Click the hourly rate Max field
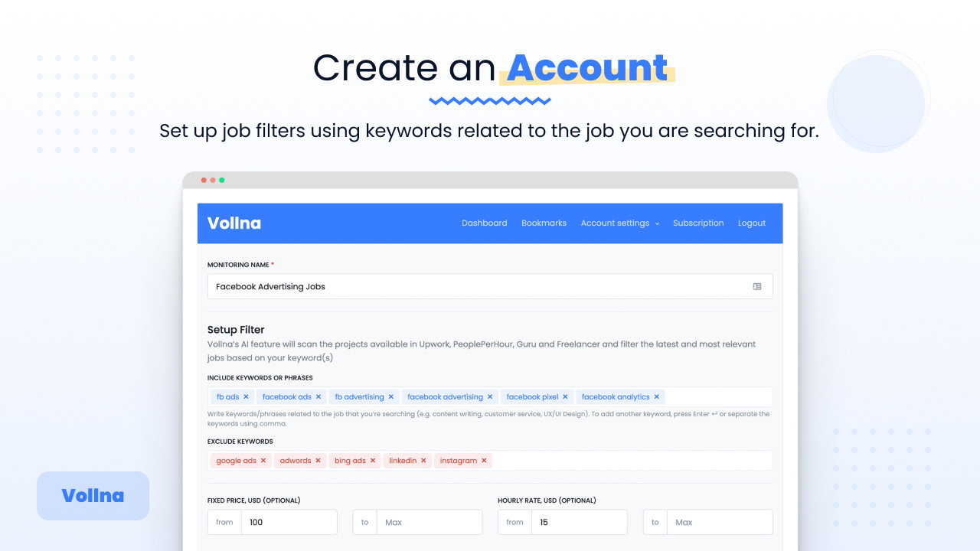The height and width of the screenshot is (551, 980). click(x=719, y=523)
